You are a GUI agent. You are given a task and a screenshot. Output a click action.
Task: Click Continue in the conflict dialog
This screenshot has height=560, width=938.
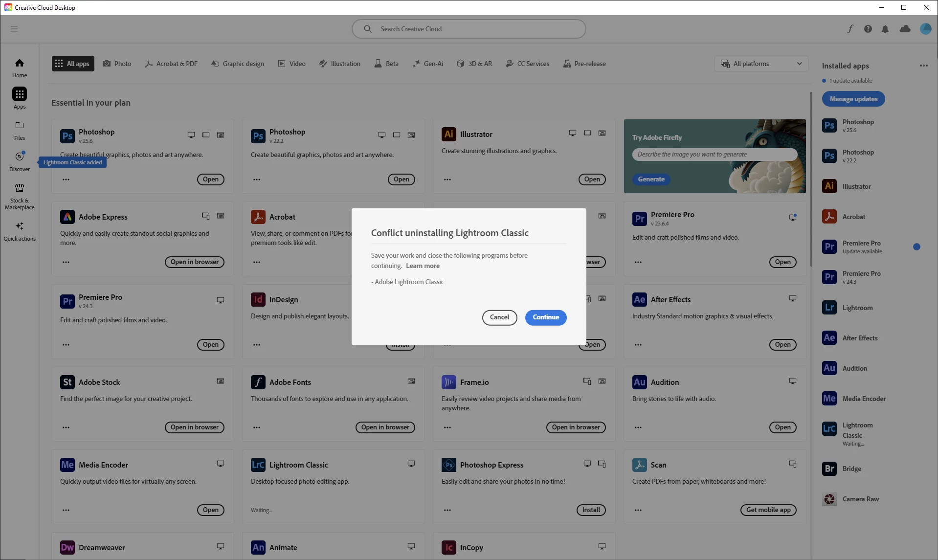pyautogui.click(x=546, y=317)
